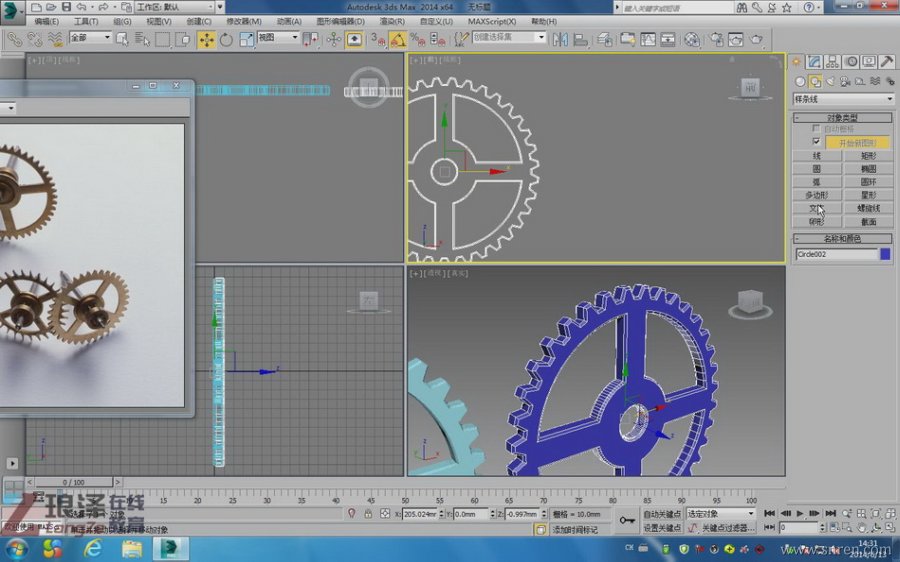
Task: Open the 样条线 shape type dropdown
Action: (842, 99)
